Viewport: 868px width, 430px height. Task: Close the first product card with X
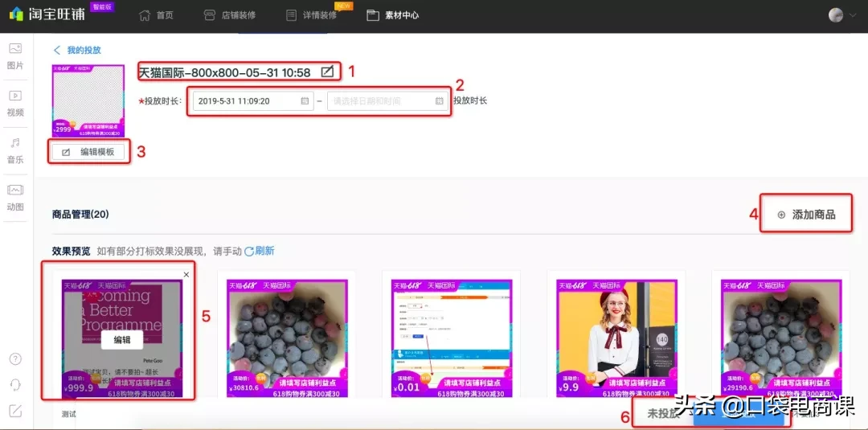click(x=186, y=275)
